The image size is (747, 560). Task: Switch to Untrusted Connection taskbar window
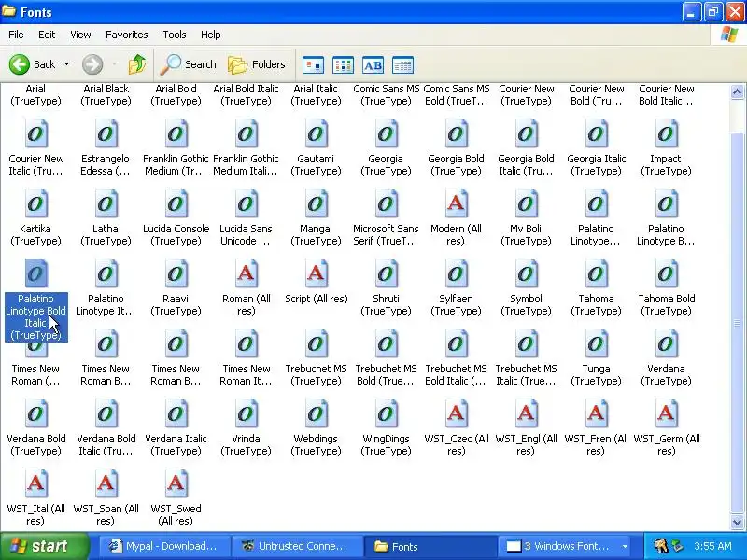[296, 546]
